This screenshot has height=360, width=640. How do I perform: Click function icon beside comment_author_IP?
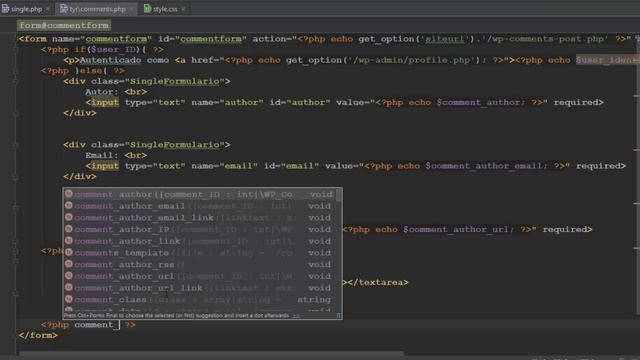point(69,229)
